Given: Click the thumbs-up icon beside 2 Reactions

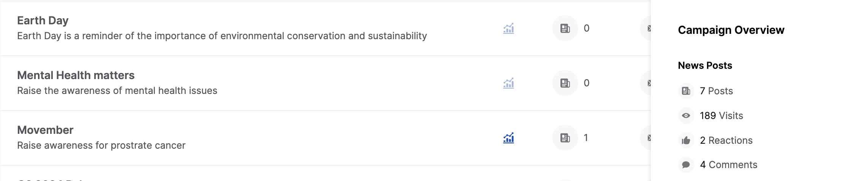Looking at the screenshot, I should 686,140.
